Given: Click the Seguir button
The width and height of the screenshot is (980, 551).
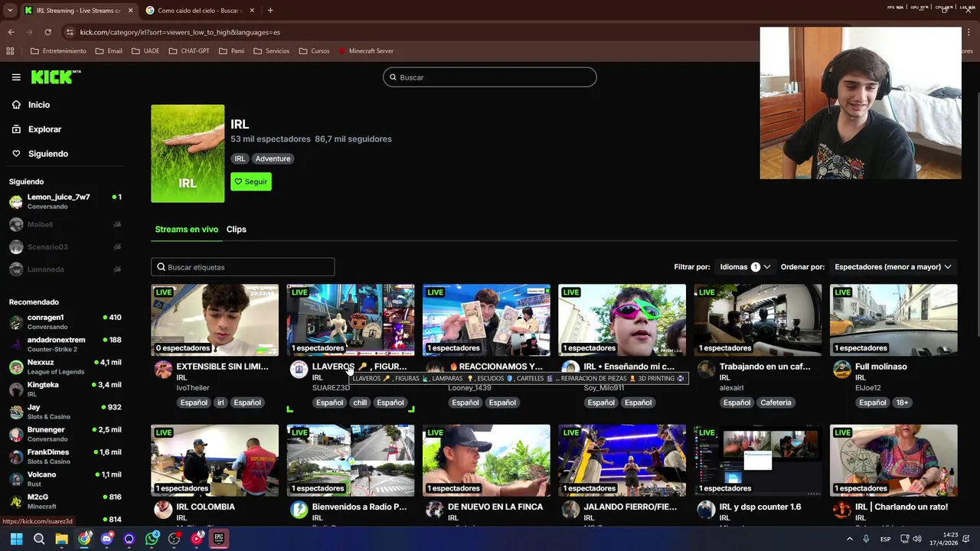Looking at the screenshot, I should click(251, 181).
